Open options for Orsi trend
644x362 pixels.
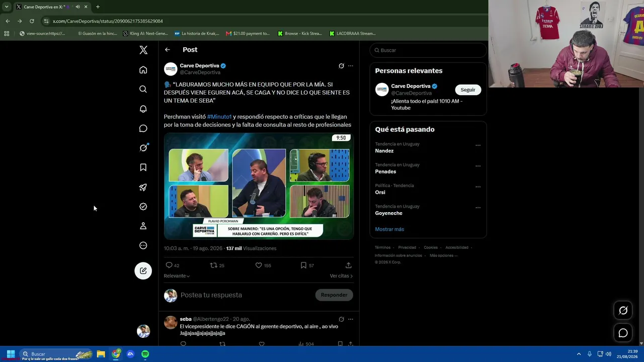[x=478, y=187]
